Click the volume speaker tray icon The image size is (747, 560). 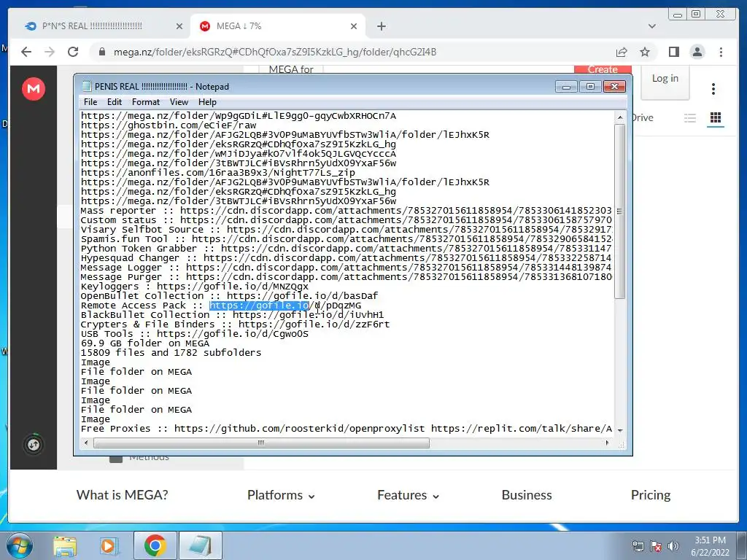tap(673, 546)
